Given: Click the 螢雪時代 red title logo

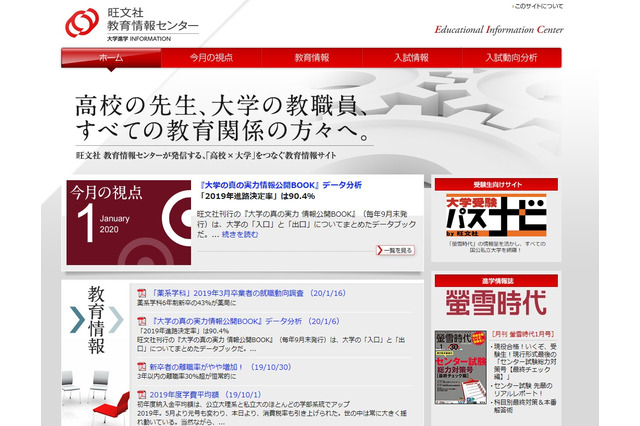Looking at the screenshot, I should pos(496,303).
